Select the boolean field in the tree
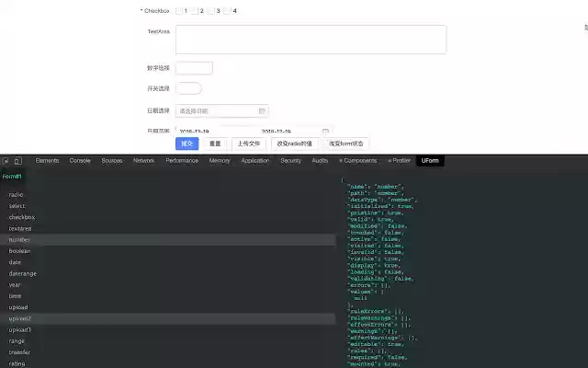Screen dimensions: 588x368 pos(19,251)
